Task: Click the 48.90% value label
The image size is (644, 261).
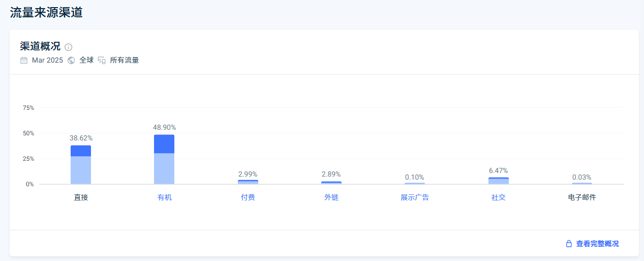Action: coord(164,127)
